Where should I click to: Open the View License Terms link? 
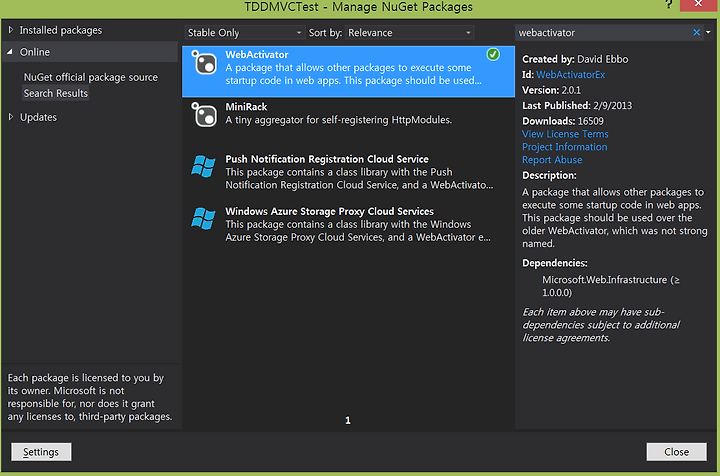565,134
